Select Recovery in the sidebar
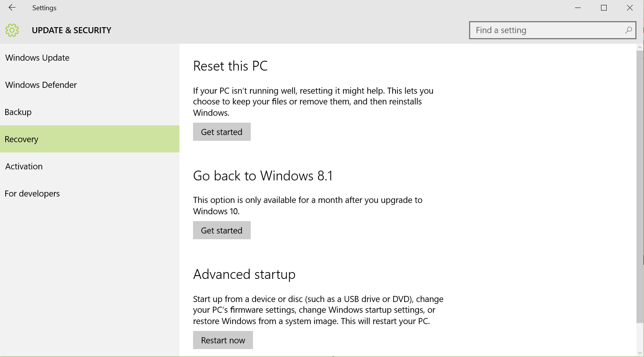 (x=90, y=139)
